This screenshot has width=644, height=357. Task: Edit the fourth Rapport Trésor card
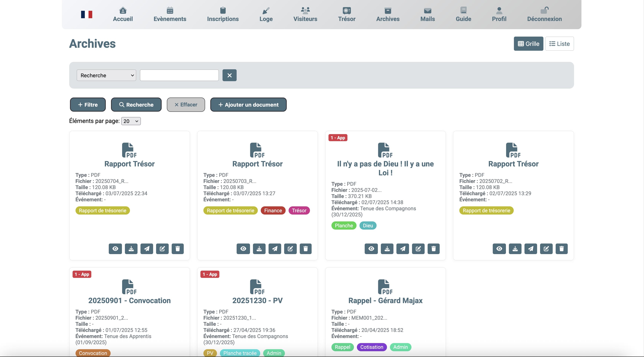coord(546,249)
